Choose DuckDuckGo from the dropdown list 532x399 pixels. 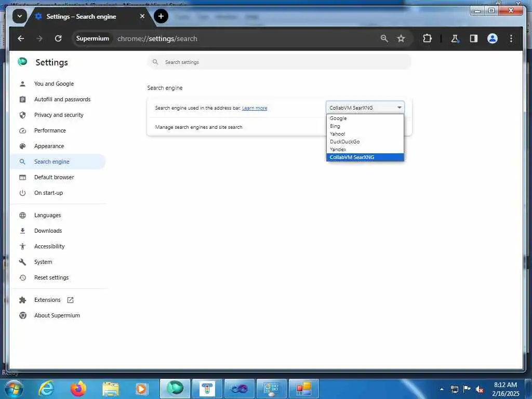[365, 142]
